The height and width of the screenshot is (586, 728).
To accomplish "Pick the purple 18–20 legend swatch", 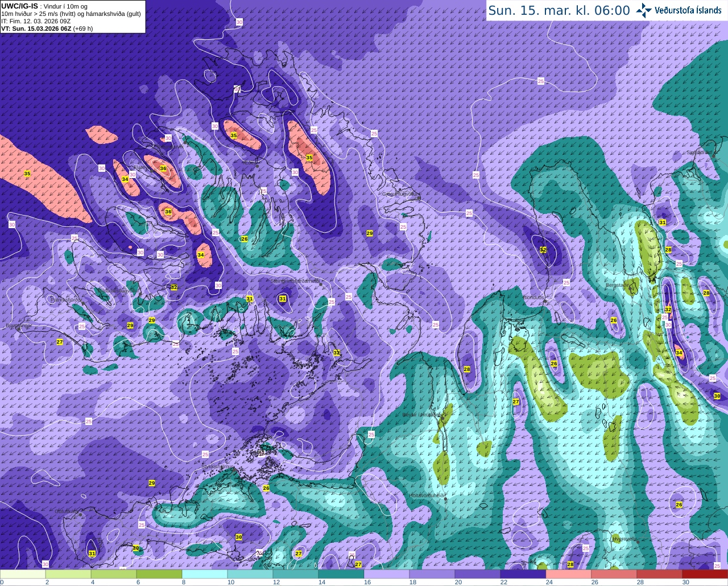I will 432,574.
